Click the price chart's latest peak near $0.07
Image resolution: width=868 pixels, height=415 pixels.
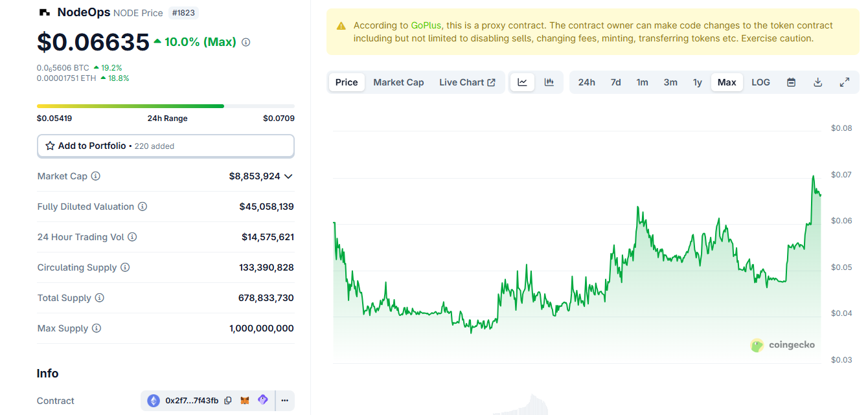(813, 176)
